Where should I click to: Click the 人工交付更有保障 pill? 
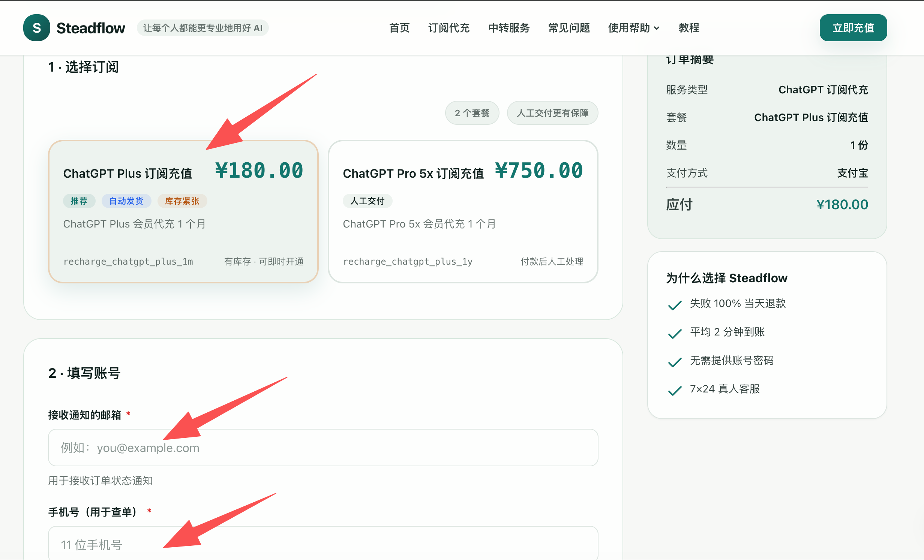[x=552, y=113]
